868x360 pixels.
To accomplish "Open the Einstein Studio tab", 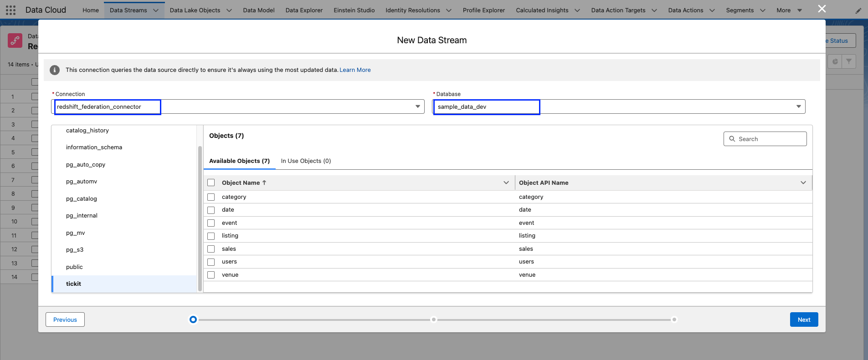I will (354, 10).
